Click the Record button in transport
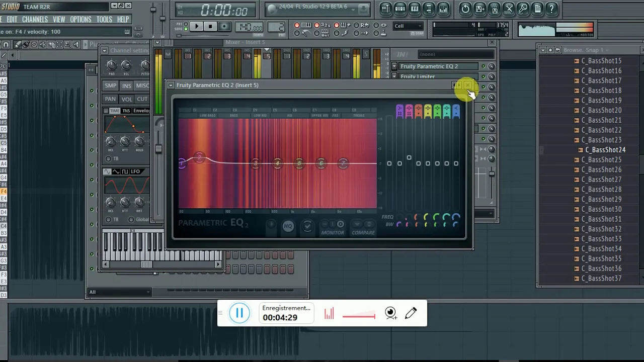Screen dimensions: 644x362 click(224, 26)
